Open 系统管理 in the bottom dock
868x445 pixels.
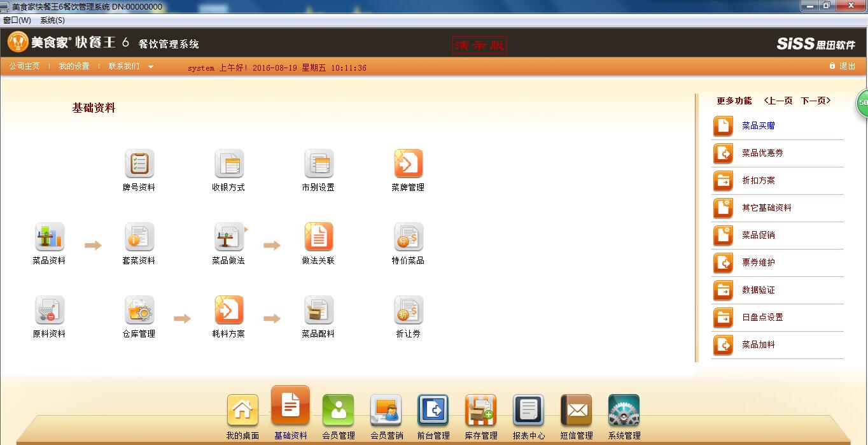click(x=624, y=411)
